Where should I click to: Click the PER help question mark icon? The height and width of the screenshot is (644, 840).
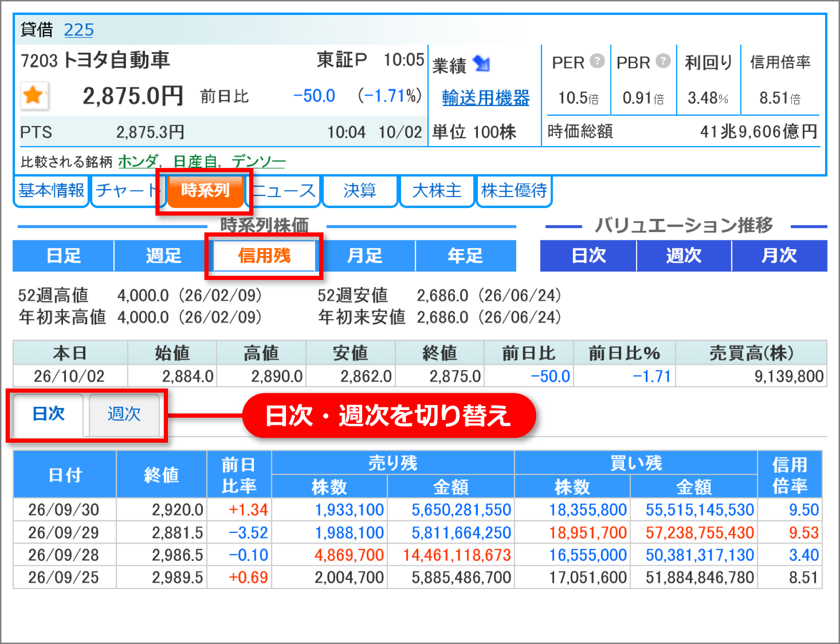(597, 61)
